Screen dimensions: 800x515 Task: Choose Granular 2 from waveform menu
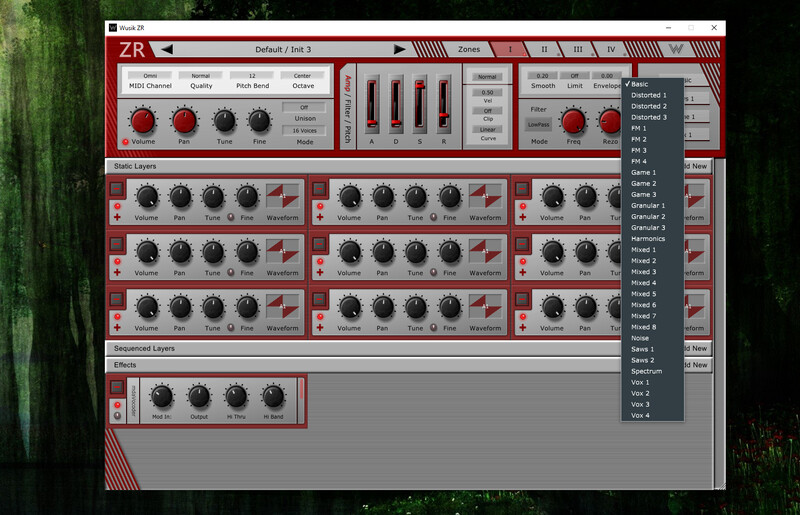pyautogui.click(x=653, y=217)
